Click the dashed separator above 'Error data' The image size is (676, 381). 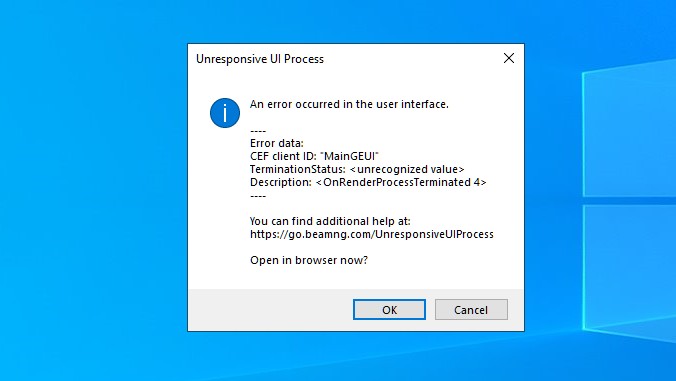(258, 131)
